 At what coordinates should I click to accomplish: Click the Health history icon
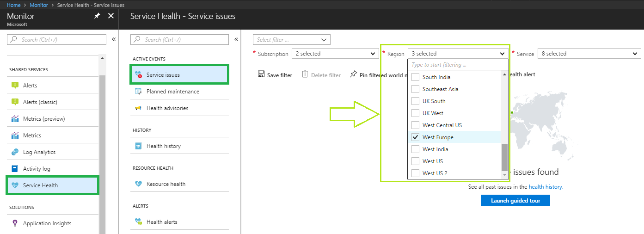138,146
